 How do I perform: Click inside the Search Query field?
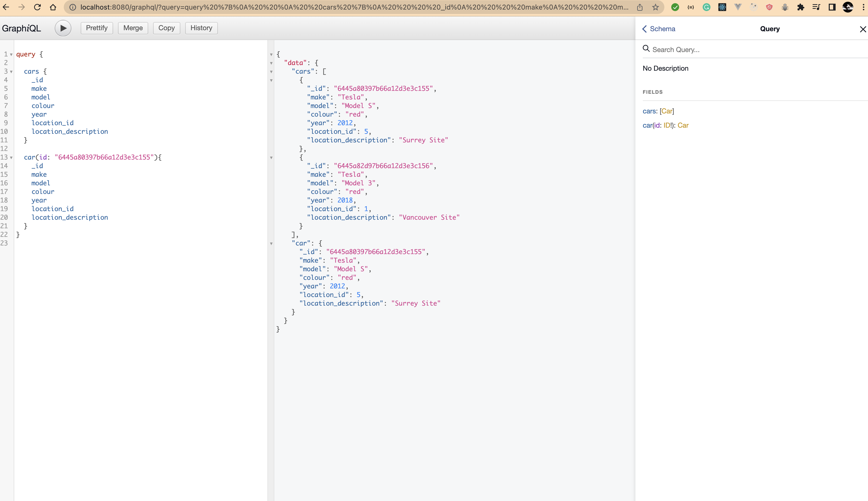(x=722, y=49)
